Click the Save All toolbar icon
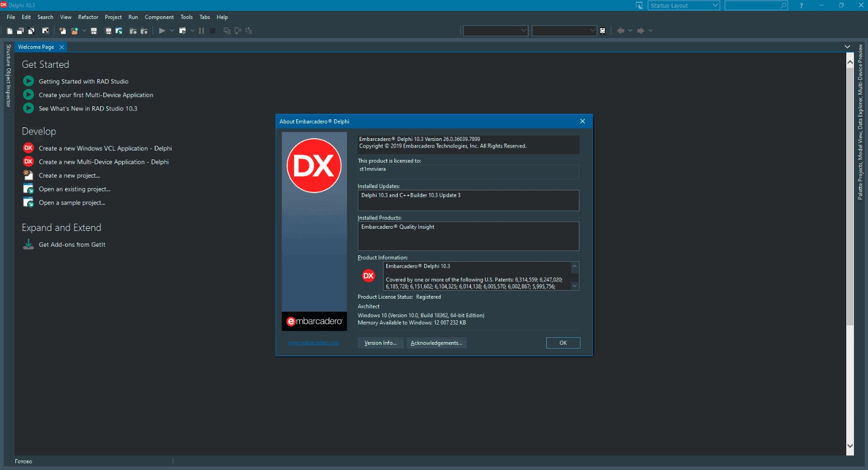 108,31
